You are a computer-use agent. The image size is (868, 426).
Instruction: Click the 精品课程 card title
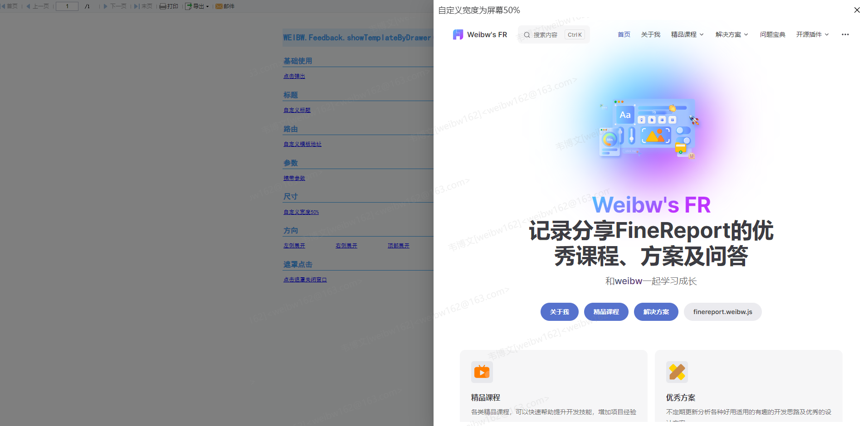click(486, 397)
